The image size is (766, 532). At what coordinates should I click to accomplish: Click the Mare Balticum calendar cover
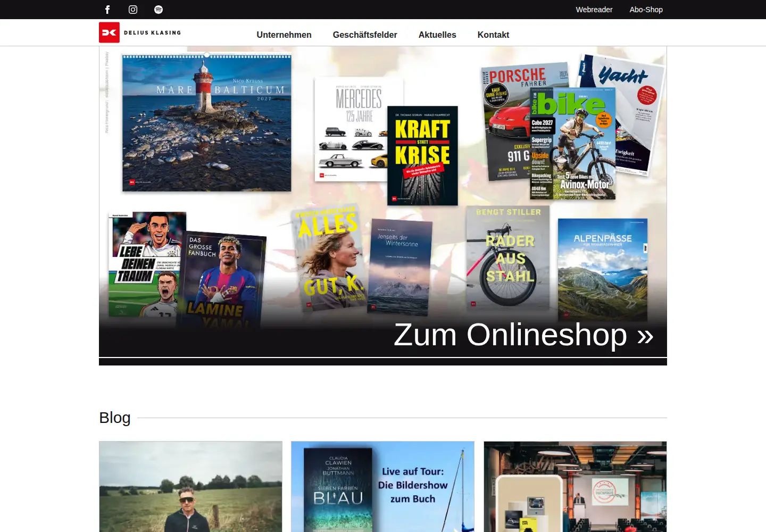point(207,122)
